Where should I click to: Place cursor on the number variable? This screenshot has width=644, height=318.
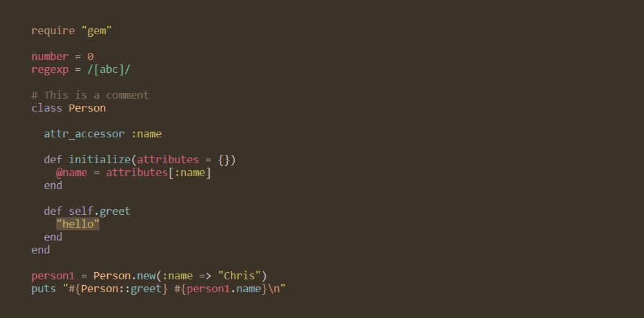tap(50, 56)
